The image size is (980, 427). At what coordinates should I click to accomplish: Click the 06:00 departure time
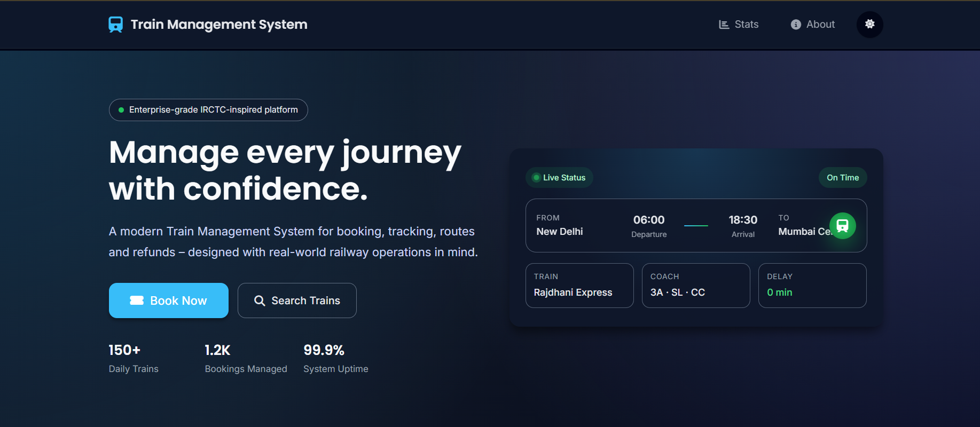649,220
